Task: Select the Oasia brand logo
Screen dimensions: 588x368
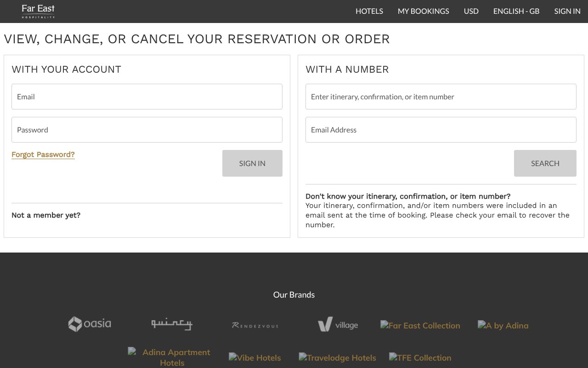Action: 90,324
